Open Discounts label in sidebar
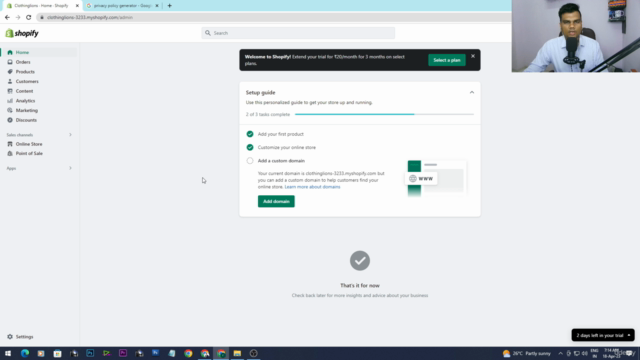This screenshot has width=640, height=360. pyautogui.click(x=26, y=120)
